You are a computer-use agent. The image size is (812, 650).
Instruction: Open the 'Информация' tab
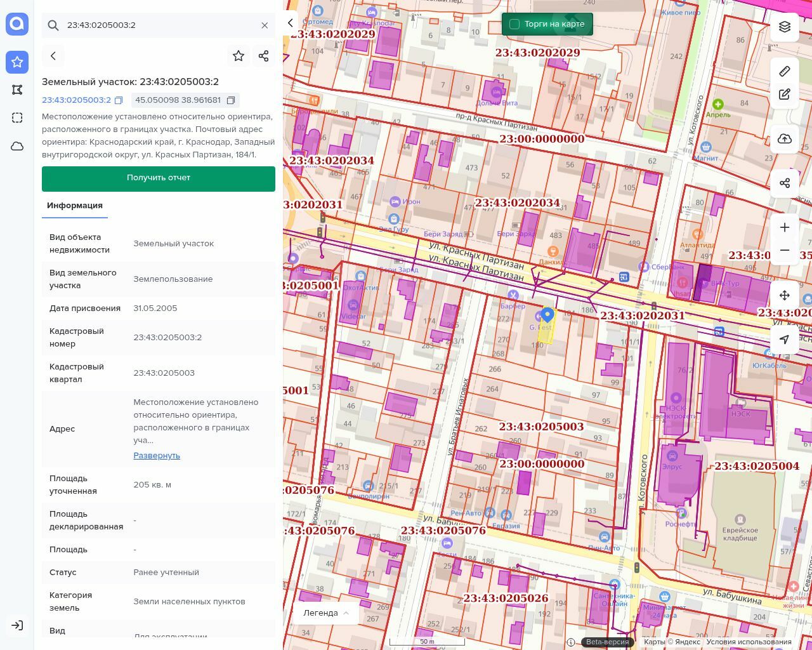(x=75, y=206)
